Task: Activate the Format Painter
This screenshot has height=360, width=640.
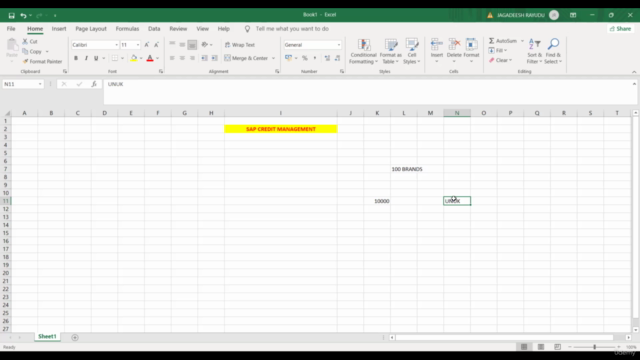Action: coord(42,61)
